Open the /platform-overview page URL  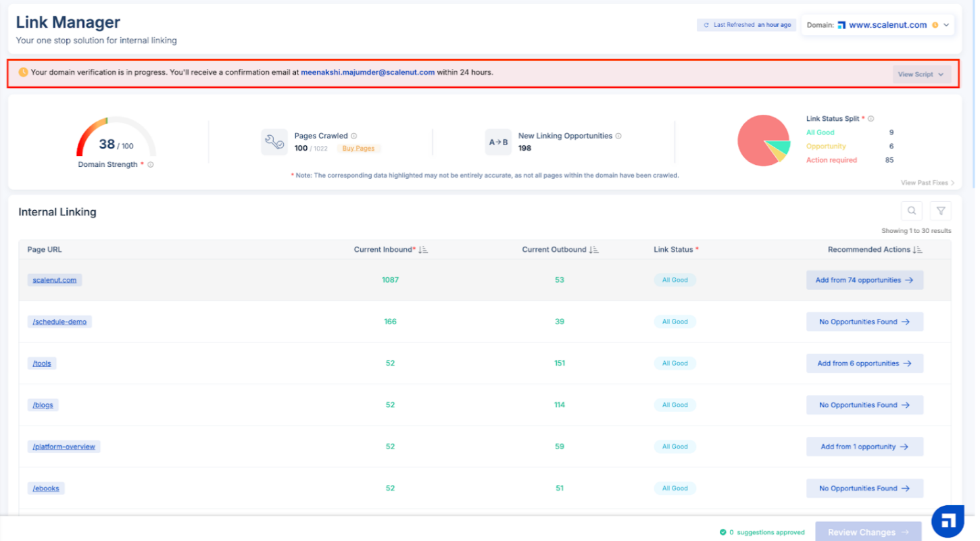[64, 447]
